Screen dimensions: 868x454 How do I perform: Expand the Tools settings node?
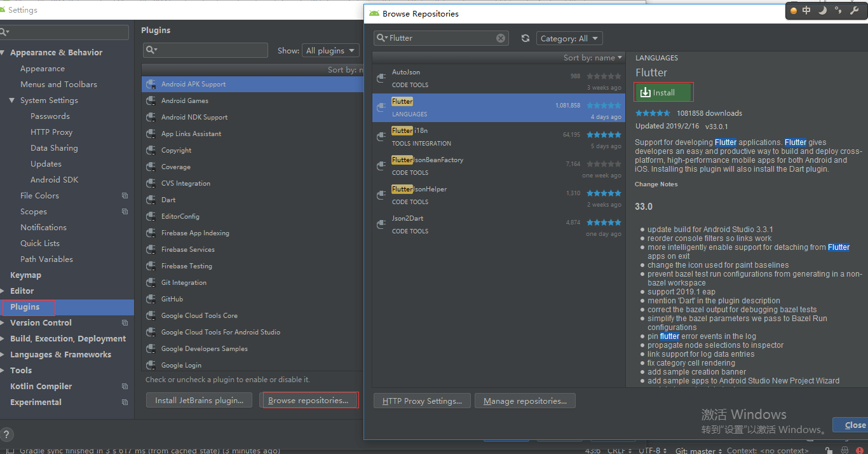3,371
